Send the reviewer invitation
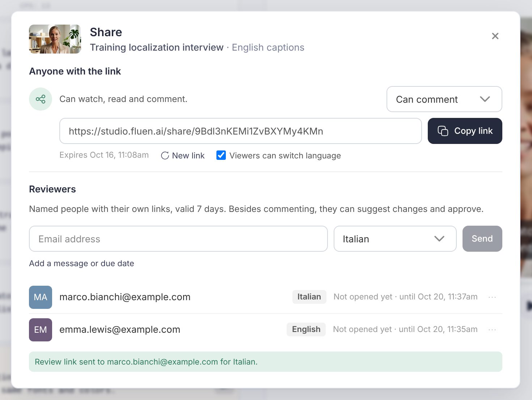 tap(482, 239)
